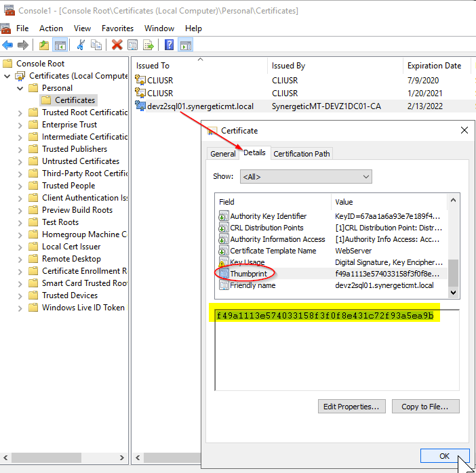Click the Cut scissors toolbar icon
476x473 pixels.
pyautogui.click(x=81, y=45)
